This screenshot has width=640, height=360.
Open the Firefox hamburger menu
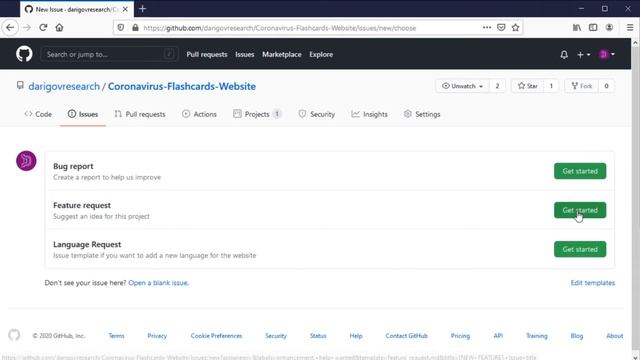coord(630,27)
